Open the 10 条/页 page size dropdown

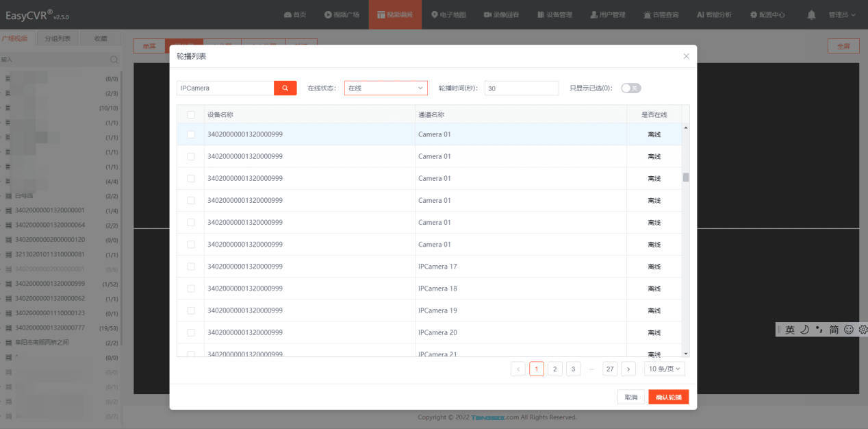point(665,369)
